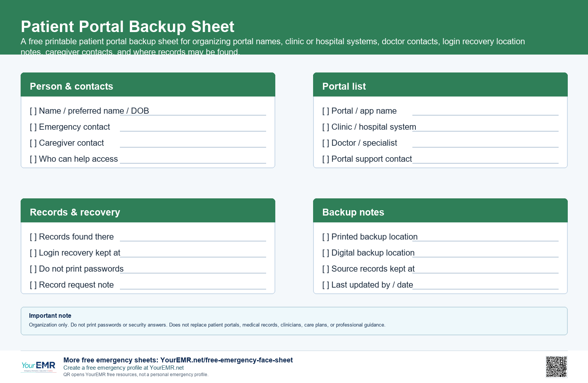Click the Records & recovery section header
Screen dimensions: 588x383
pos(148,211)
